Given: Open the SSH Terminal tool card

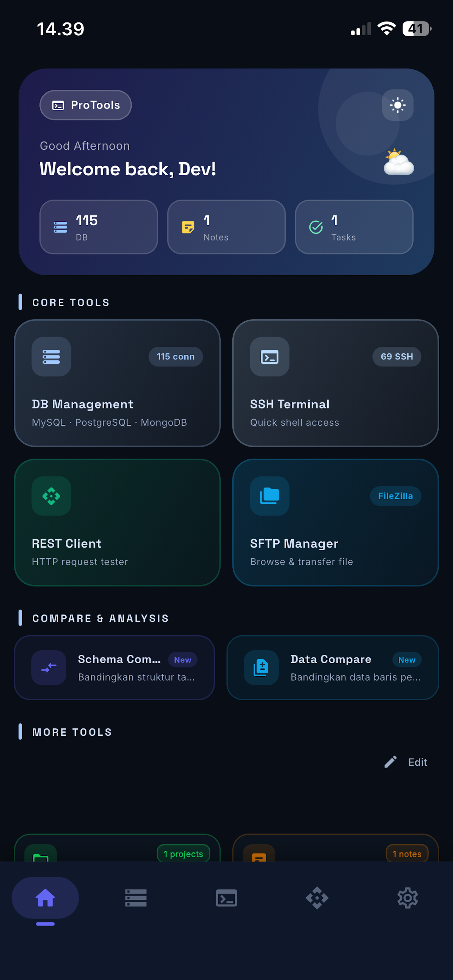Looking at the screenshot, I should tap(335, 383).
